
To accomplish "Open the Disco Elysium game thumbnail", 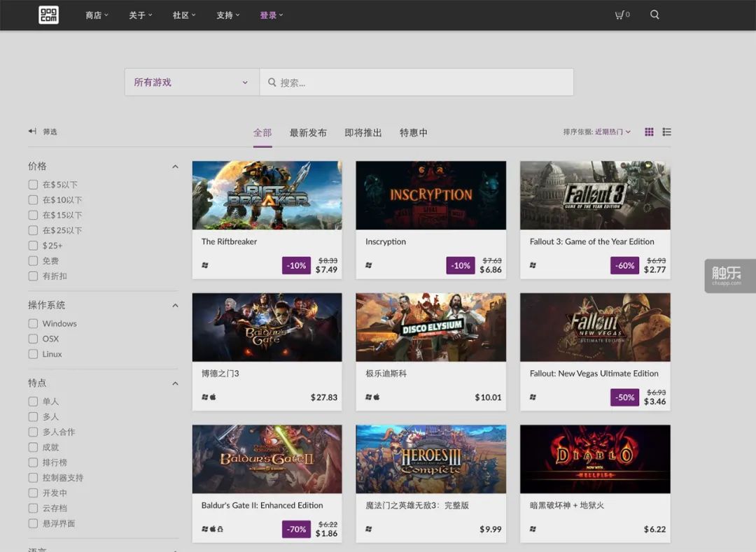I will [430, 327].
